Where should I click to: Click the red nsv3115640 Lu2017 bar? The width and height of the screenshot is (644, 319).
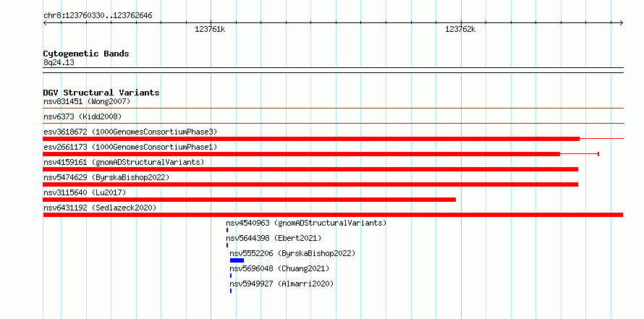(x=250, y=200)
